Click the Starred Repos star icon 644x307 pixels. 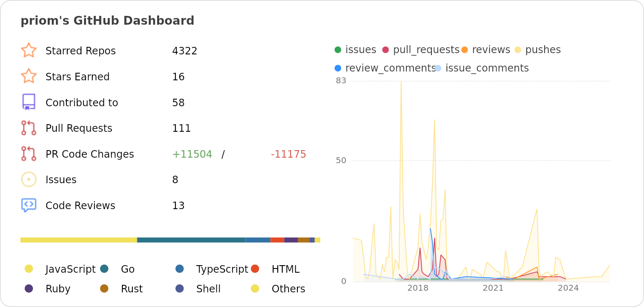pos(28,50)
